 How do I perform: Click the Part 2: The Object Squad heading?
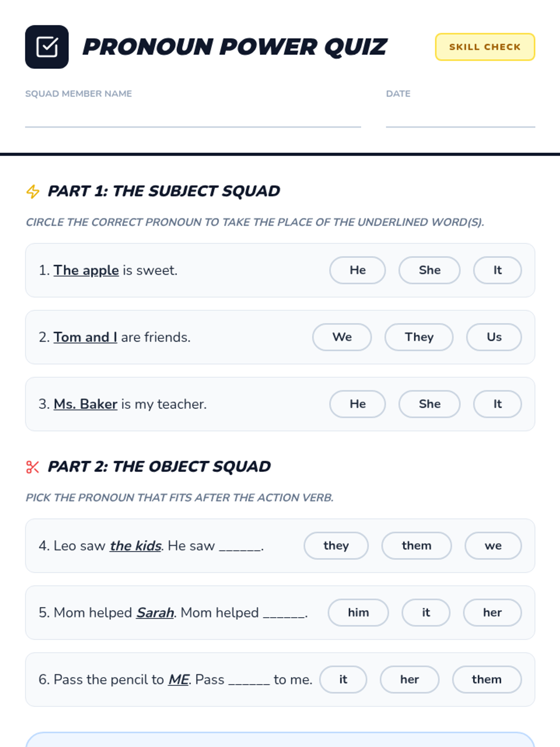(x=159, y=467)
